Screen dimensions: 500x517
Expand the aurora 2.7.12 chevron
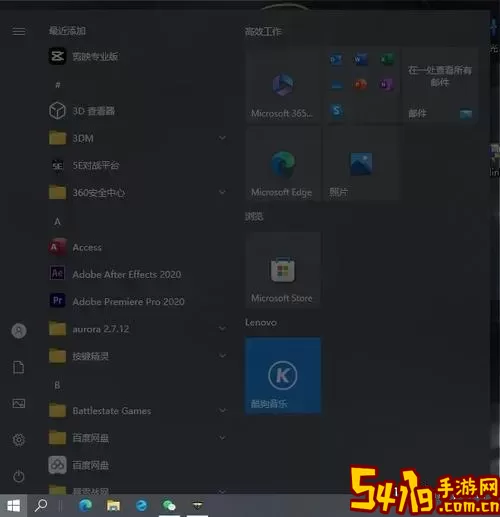point(222,329)
